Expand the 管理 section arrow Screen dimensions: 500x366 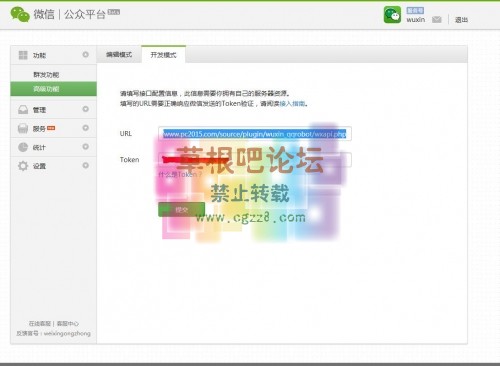coord(86,109)
